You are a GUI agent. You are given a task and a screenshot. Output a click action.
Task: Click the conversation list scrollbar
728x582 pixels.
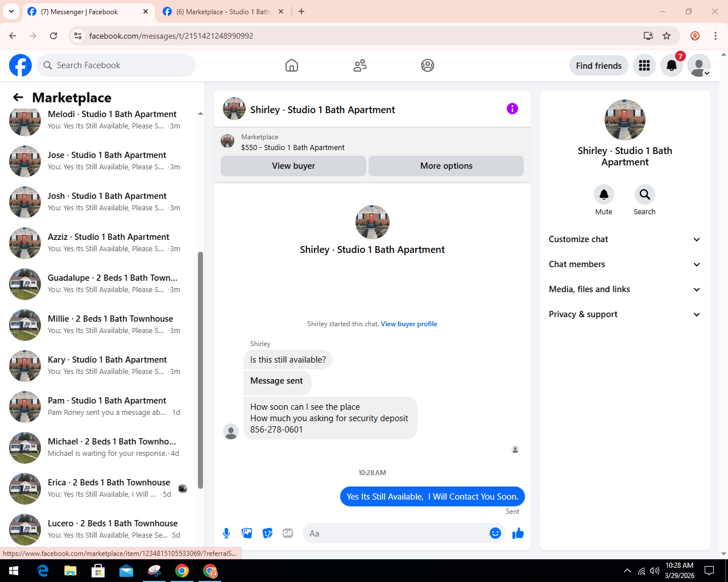click(200, 369)
